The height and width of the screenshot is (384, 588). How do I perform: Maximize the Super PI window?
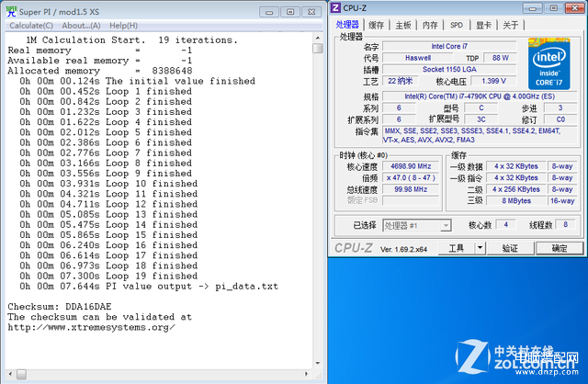290,12
